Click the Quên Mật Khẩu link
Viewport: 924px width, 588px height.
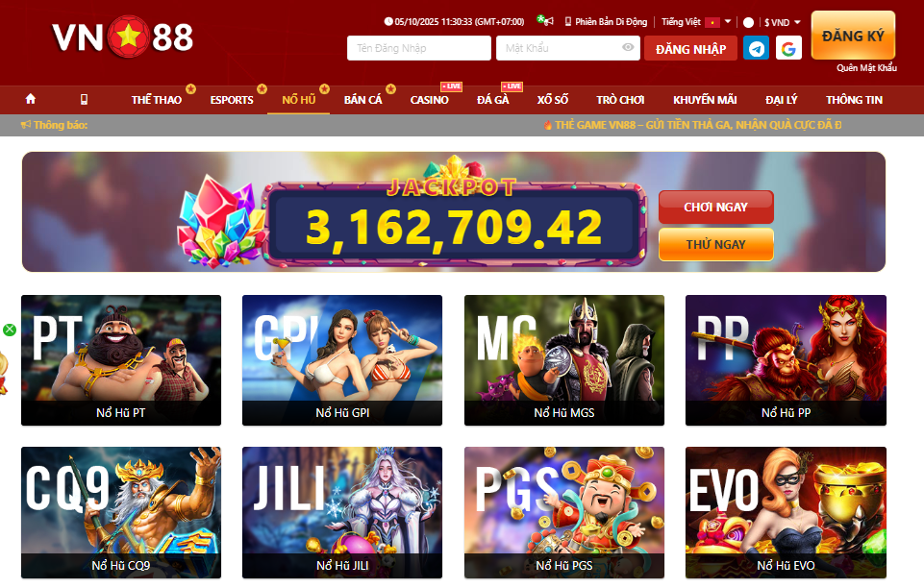pos(866,67)
